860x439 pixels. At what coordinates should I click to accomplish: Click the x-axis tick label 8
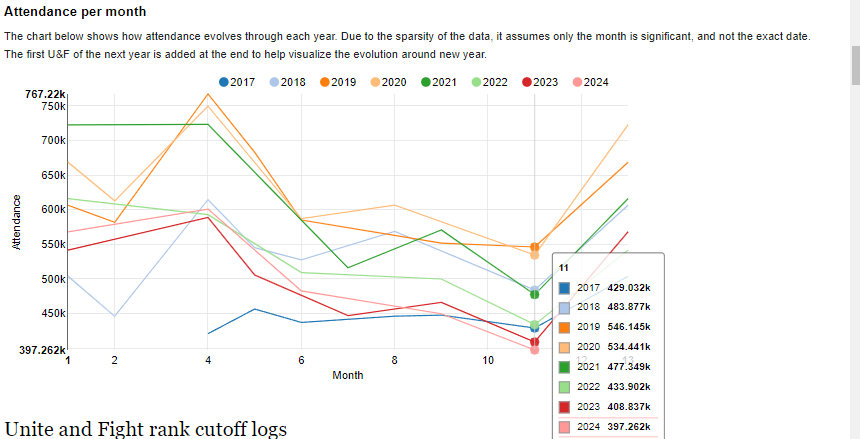pyautogui.click(x=394, y=361)
